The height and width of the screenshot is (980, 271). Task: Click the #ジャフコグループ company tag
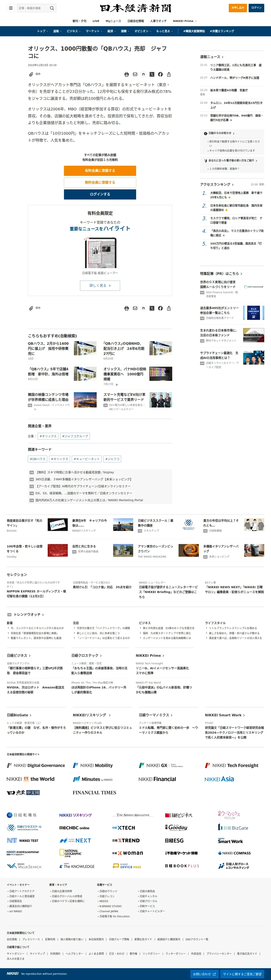click(75, 436)
